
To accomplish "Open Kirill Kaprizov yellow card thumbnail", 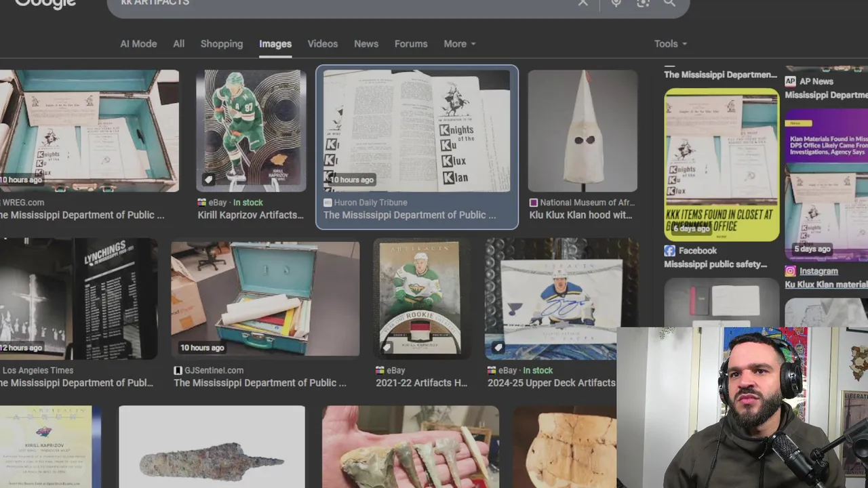I will point(50,447).
